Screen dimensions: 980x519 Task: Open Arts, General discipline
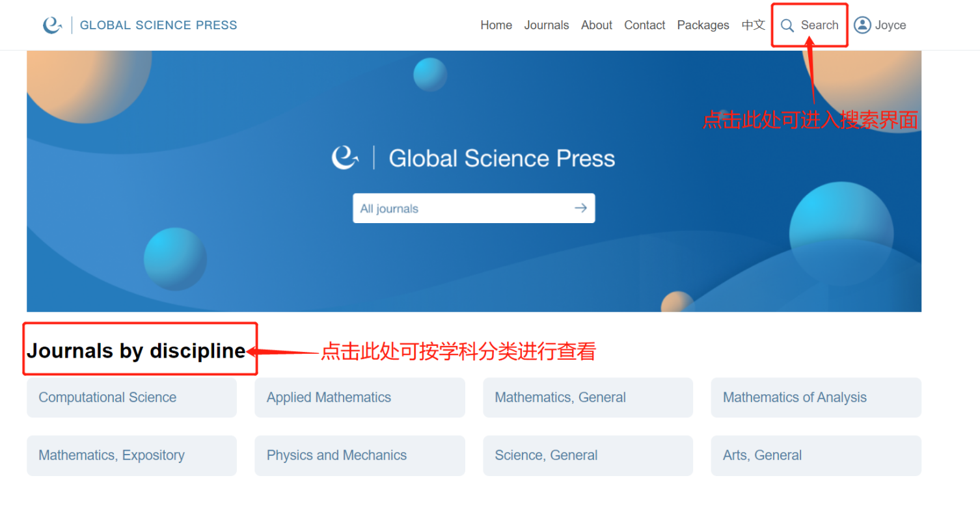[x=816, y=455]
